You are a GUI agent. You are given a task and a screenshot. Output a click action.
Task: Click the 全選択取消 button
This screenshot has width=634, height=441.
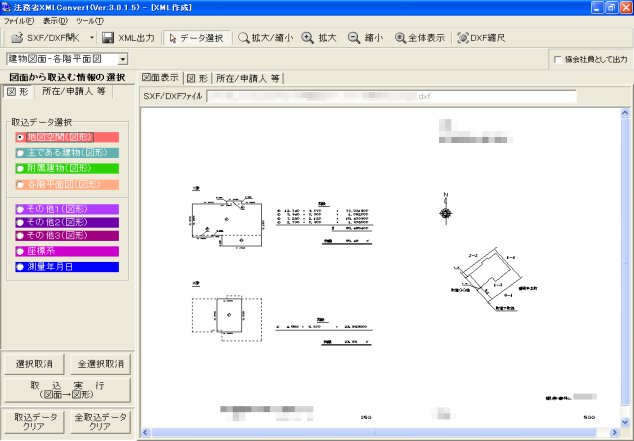coord(100,364)
